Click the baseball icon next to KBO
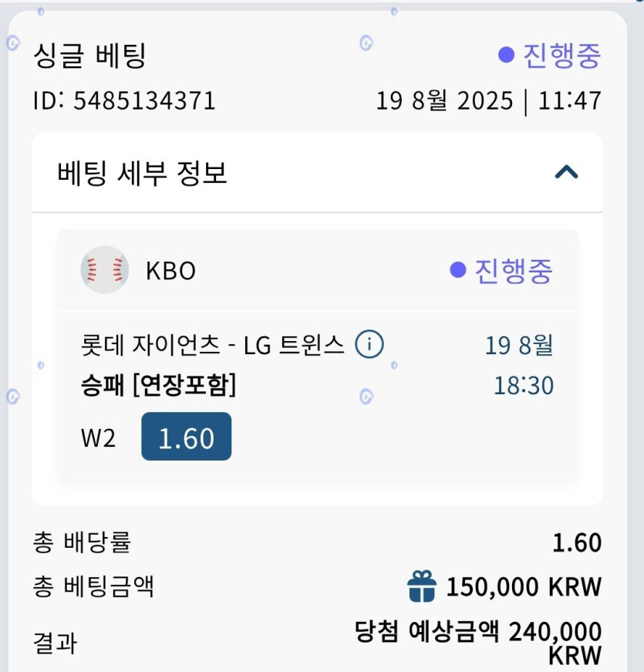The height and width of the screenshot is (672, 644). coord(104,270)
